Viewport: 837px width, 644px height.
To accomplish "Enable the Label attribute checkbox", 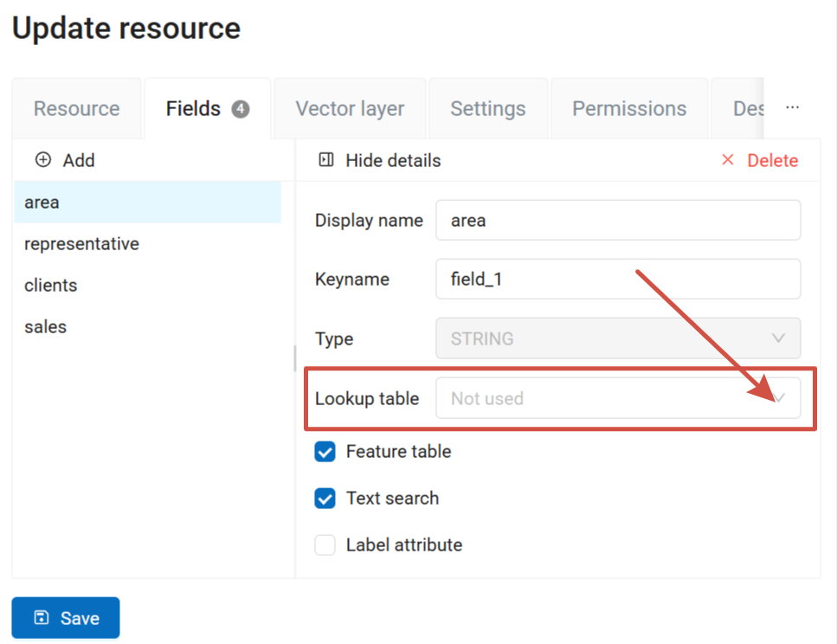I will 325,545.
